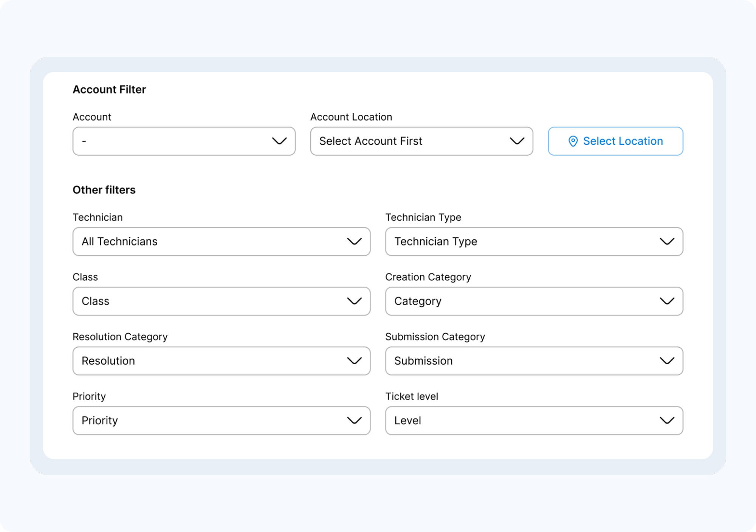The image size is (756, 532).
Task: Click the Account Filter heading
Action: (x=109, y=90)
